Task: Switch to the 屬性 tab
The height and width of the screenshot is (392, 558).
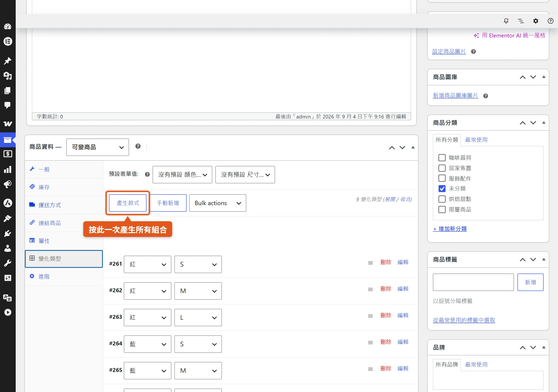Action: pos(64,241)
